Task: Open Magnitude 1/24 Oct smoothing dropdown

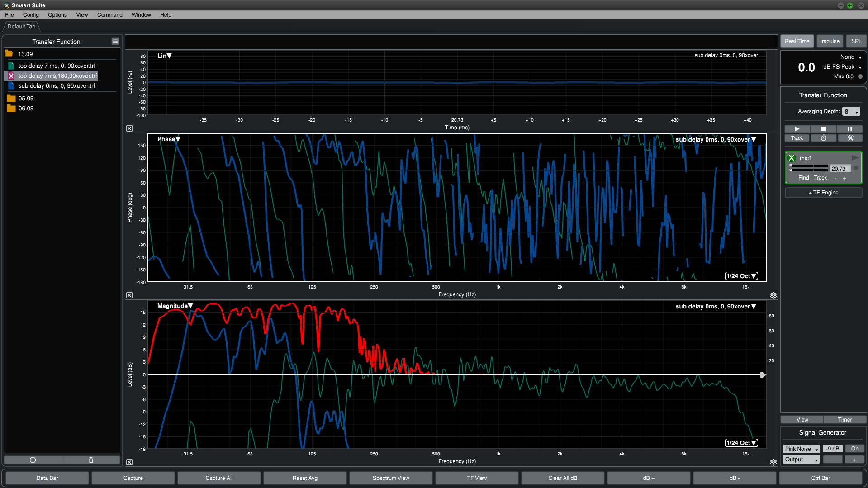Action: pos(741,443)
